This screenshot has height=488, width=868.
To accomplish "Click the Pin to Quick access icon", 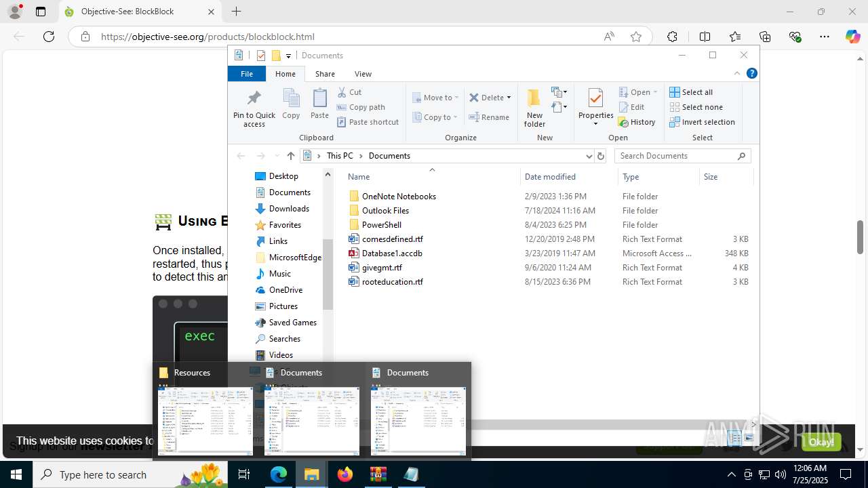I will 254,99.
